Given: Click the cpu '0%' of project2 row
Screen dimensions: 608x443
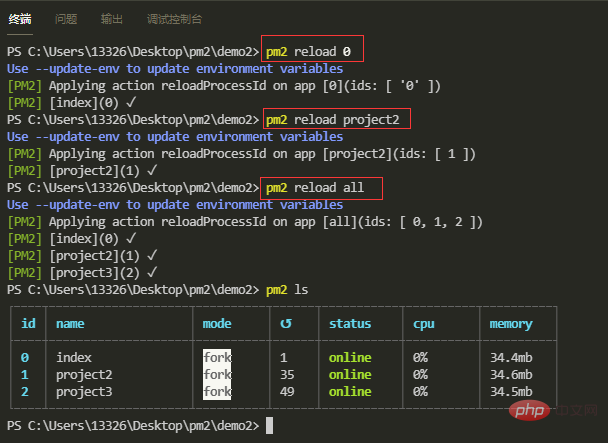Looking at the screenshot, I should tap(420, 374).
